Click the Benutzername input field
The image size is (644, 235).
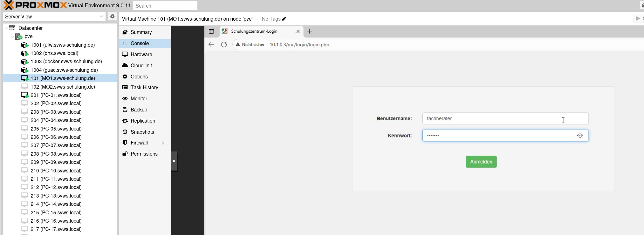coord(505,118)
